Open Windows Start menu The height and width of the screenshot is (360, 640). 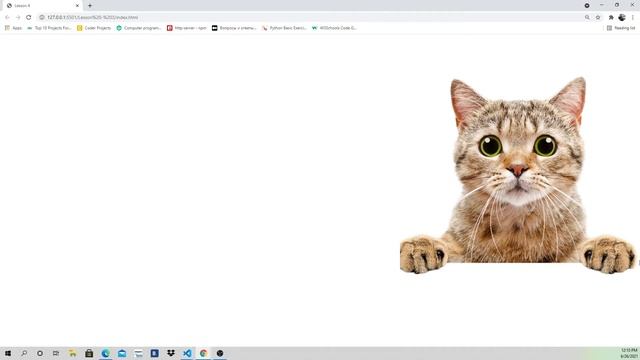coord(8,353)
